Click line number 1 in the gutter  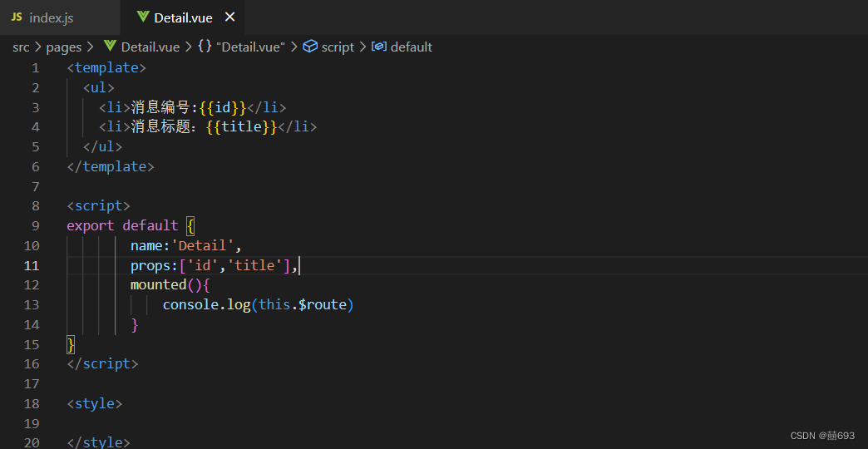(x=36, y=68)
